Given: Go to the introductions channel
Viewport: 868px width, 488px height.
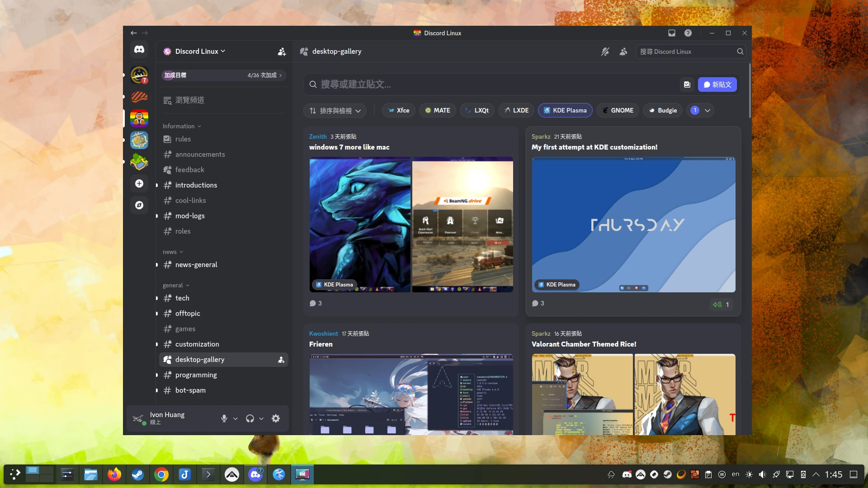Looking at the screenshot, I should point(224,185).
